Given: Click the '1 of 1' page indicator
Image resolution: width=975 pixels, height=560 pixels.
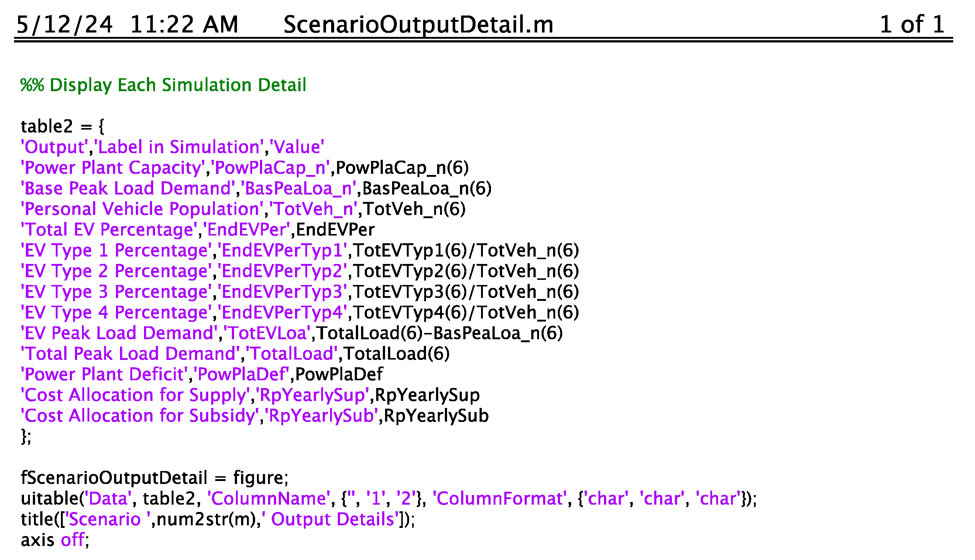Looking at the screenshot, I should [912, 25].
